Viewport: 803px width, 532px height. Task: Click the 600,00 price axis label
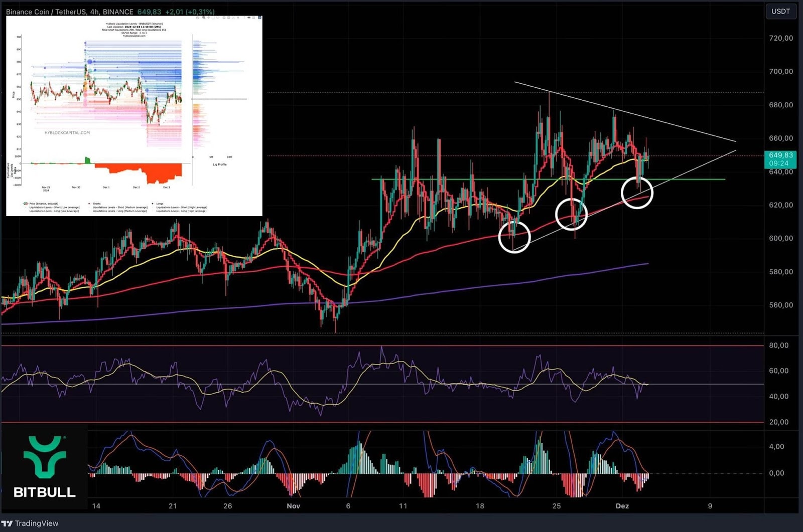click(781, 238)
